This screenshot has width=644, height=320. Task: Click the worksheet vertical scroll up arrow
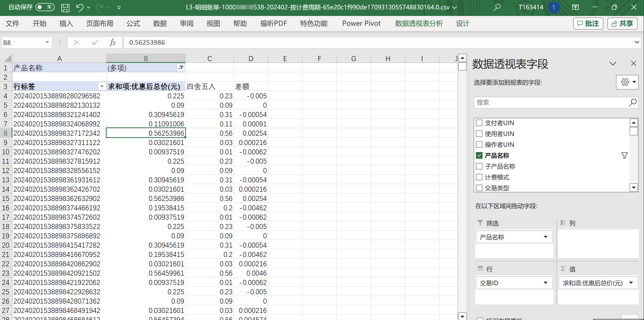tap(462, 58)
